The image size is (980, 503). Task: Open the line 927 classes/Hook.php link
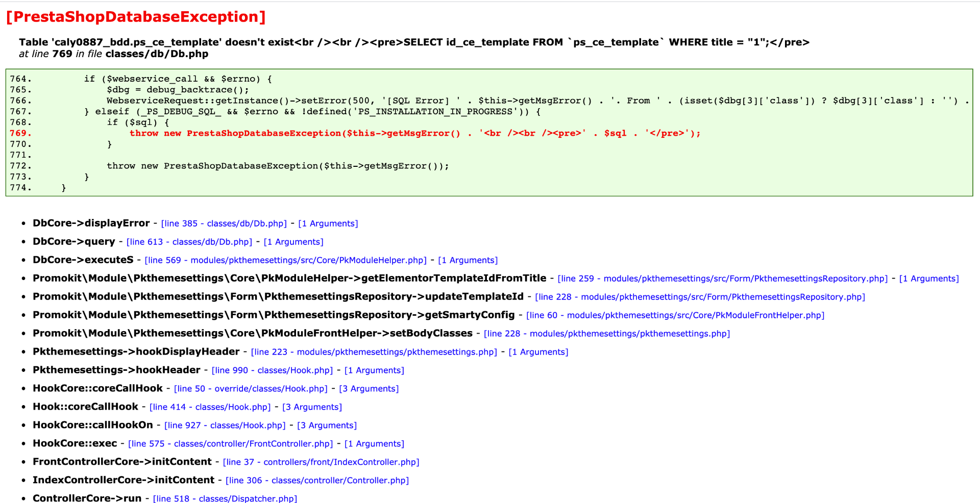tap(225, 425)
